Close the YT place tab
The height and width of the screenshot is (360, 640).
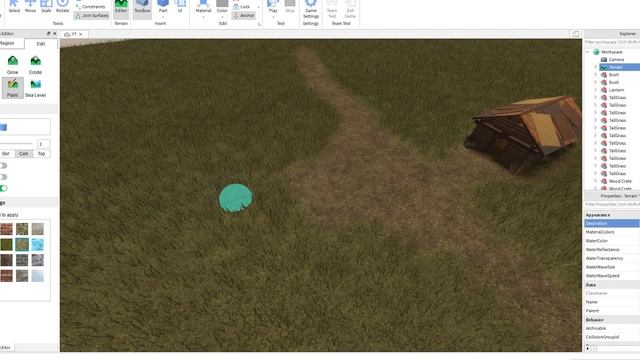81,34
